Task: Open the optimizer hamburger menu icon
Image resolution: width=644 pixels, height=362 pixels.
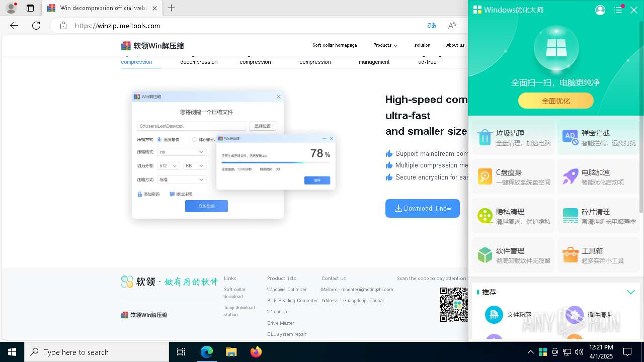Action: point(618,10)
